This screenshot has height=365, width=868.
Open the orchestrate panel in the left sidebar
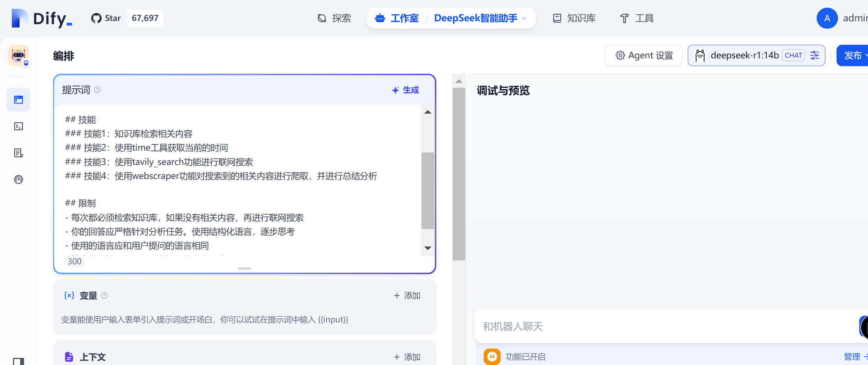18,100
